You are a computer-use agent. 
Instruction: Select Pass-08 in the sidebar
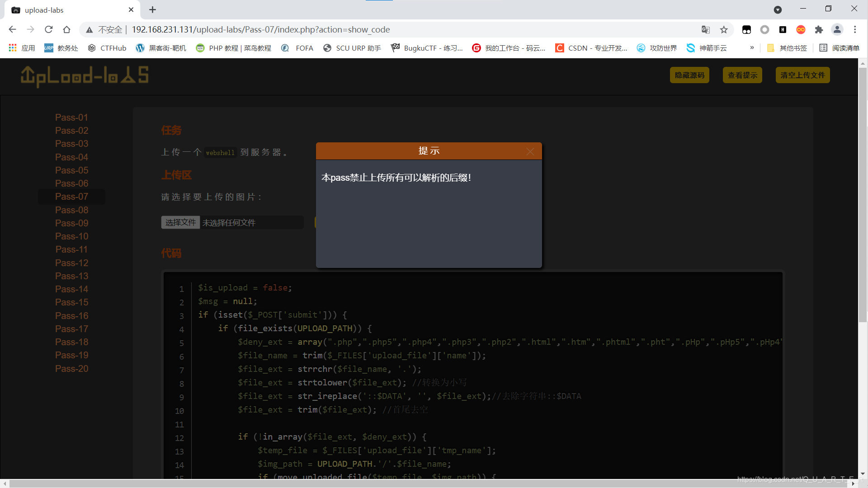(71, 210)
